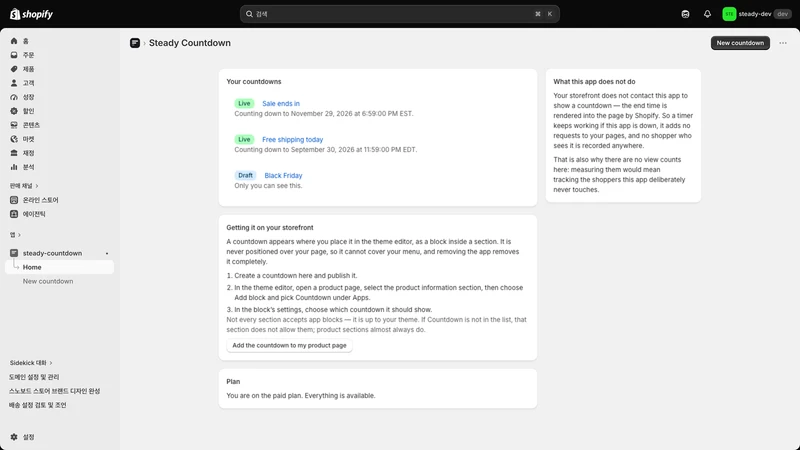Viewport: 800px width, 450px height.
Task: Click the steady-countdown app icon in sidebar
Action: tap(14, 253)
